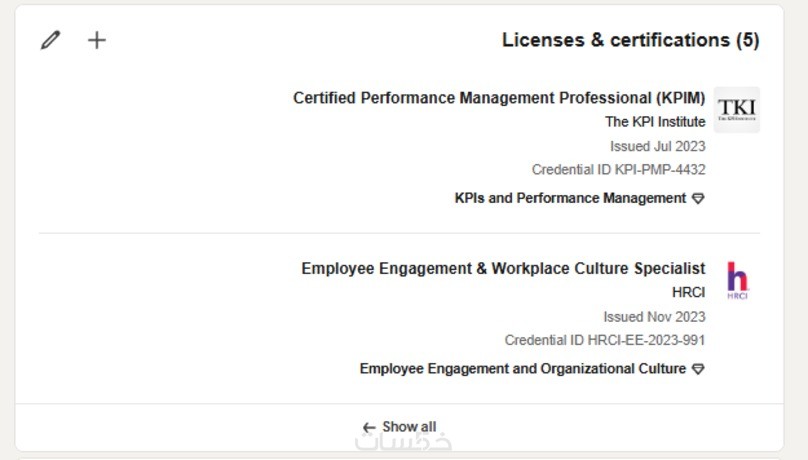Click Credential ID KPI-PMP-4432 text

618,170
